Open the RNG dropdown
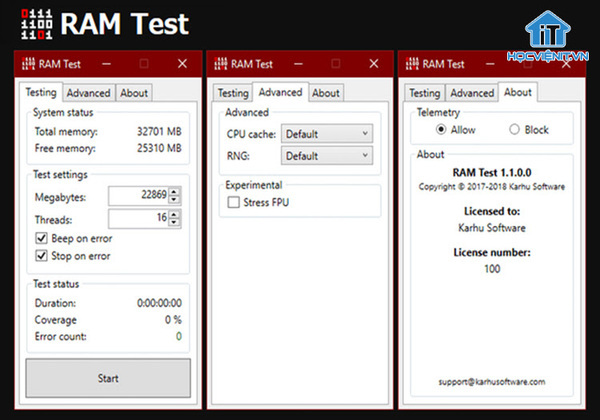This screenshot has height=420, width=600. [327, 156]
